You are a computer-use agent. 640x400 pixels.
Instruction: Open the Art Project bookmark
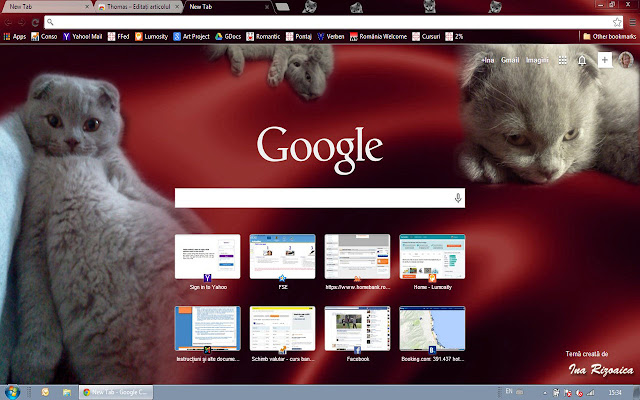coord(191,37)
